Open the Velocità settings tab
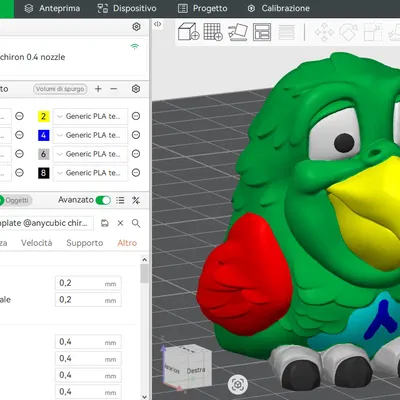Screen dimensions: 400x400 [x=37, y=243]
